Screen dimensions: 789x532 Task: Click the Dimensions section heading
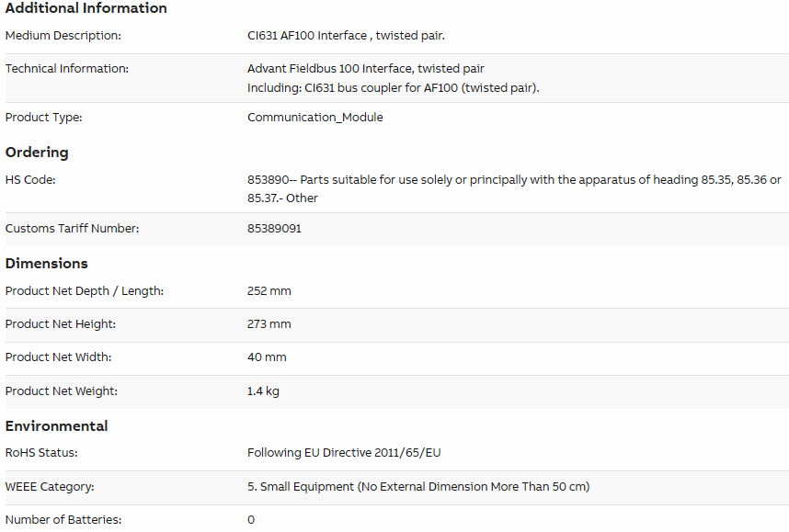[x=46, y=264]
